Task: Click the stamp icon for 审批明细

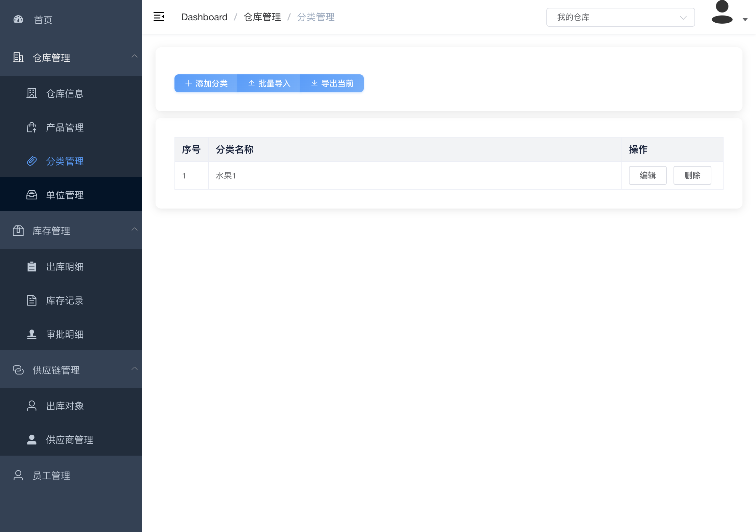Action: (32, 334)
